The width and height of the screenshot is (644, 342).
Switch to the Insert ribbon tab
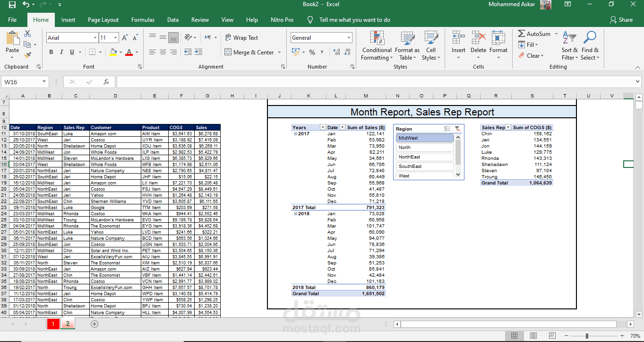[68, 20]
